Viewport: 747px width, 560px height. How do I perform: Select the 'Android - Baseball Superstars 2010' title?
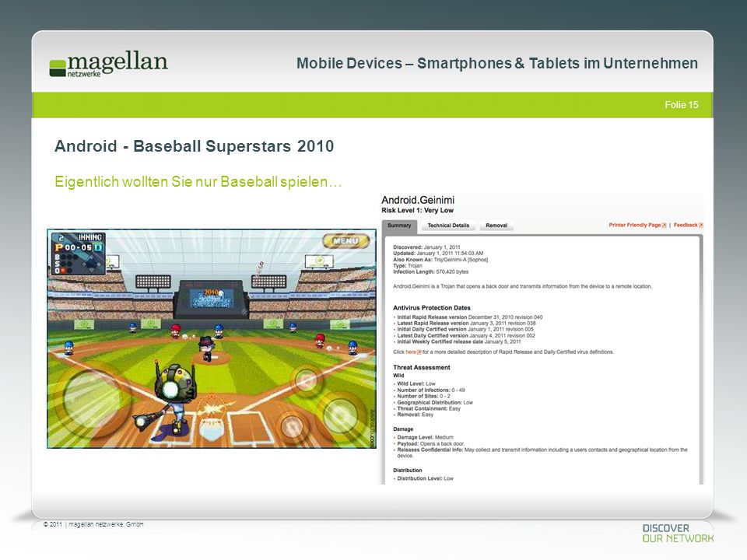tap(195, 146)
